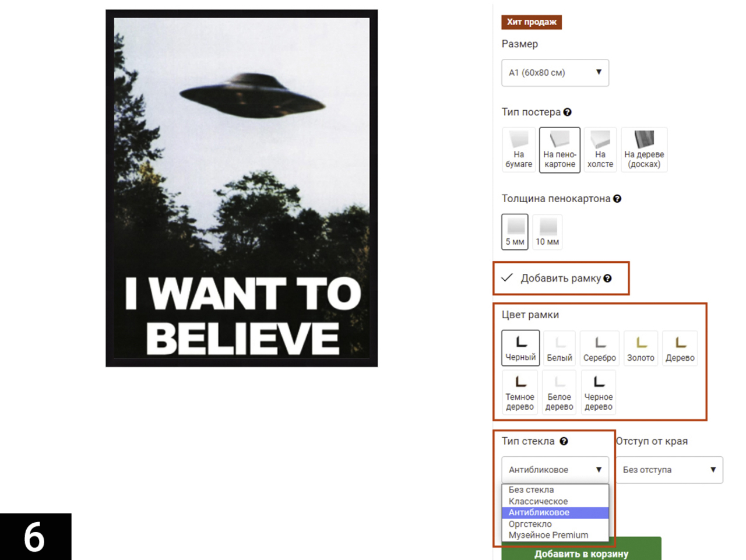Open the 'Толщина пенокартона' help icon
Screen dimensions: 746x560
click(x=617, y=199)
